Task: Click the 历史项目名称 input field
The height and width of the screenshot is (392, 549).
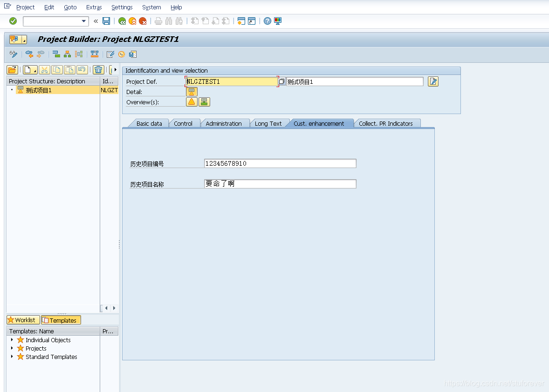Action: 280,184
